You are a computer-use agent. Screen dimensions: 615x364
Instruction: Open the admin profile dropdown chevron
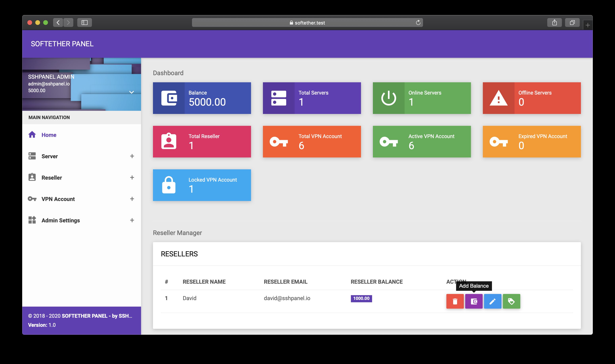click(x=131, y=92)
